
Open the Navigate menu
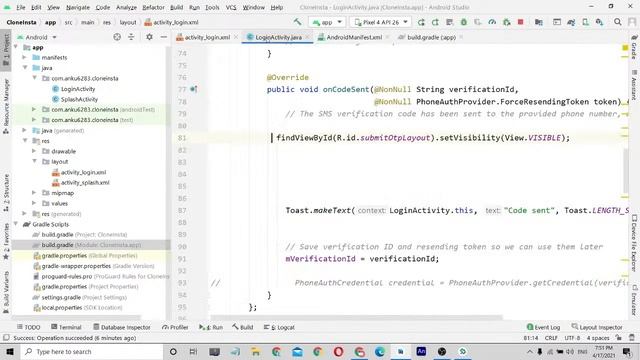tap(78, 7)
